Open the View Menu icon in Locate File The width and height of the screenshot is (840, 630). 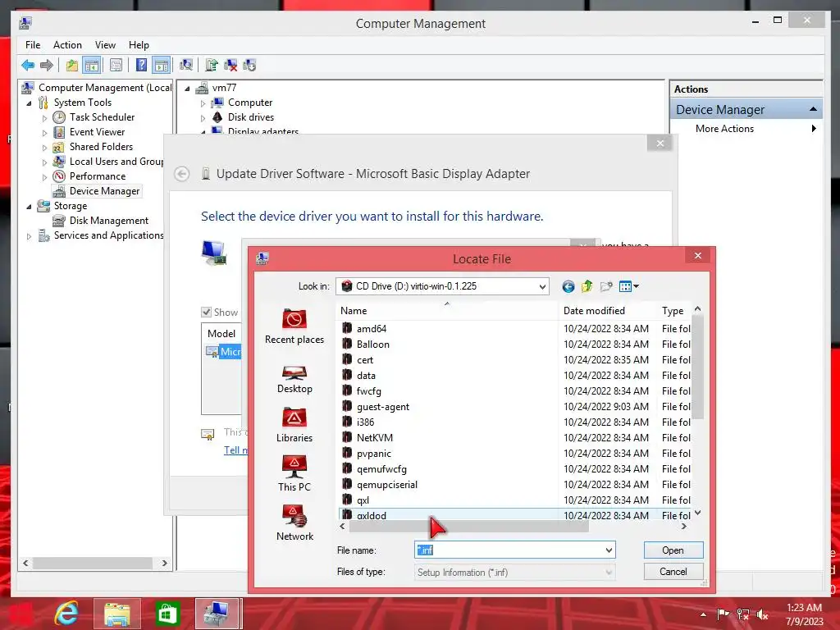pos(628,286)
